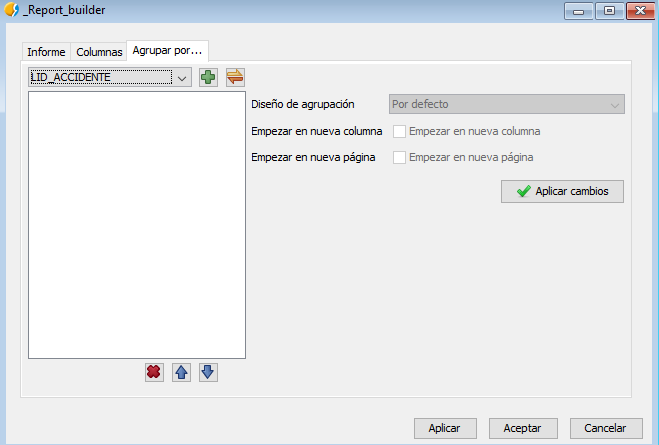Switch to the Informe tab
This screenshot has width=659, height=445.
click(x=46, y=52)
